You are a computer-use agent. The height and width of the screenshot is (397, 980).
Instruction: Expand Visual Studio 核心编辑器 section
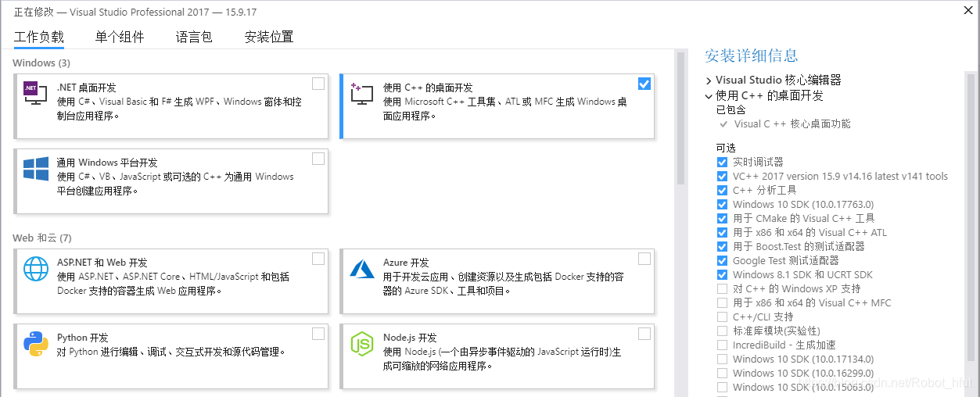(709, 80)
